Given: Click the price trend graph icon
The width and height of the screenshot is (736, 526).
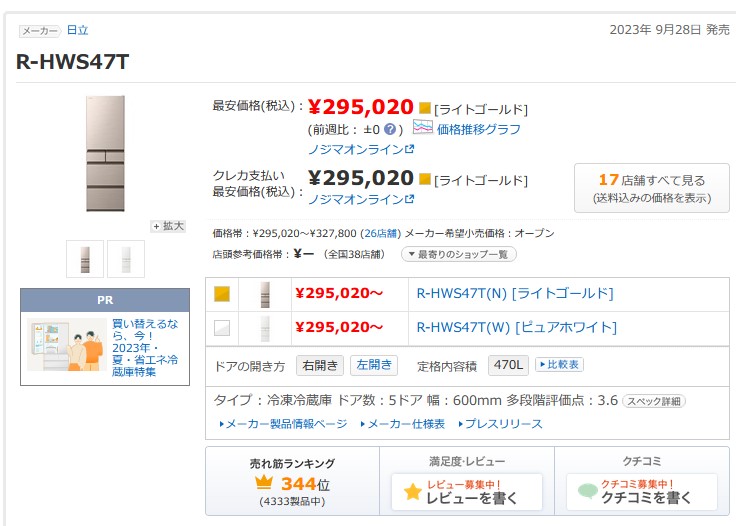Looking at the screenshot, I should (x=422, y=128).
